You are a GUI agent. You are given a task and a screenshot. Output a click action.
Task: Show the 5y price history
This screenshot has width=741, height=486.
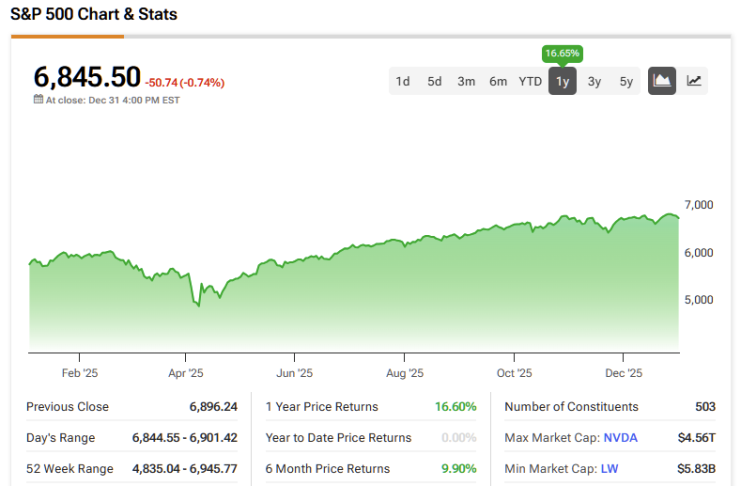(626, 81)
